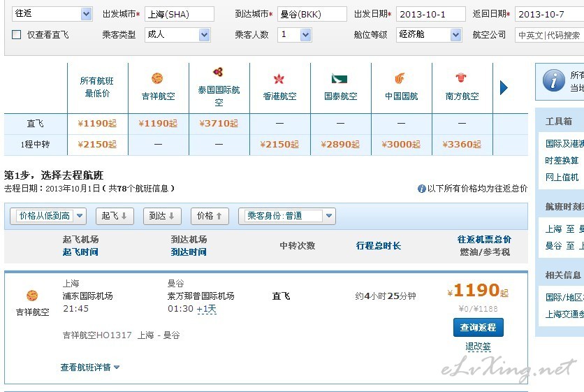Image resolution: width=584 pixels, height=392 pixels.
Task: Select 中国国航 one-stop fare ¥3000起
Action: pos(401,144)
